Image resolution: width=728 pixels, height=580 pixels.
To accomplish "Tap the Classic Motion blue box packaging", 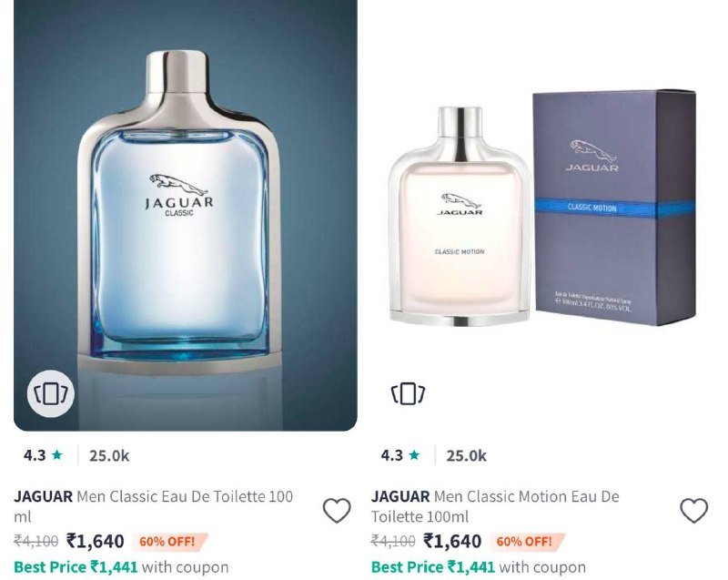I will (x=613, y=208).
